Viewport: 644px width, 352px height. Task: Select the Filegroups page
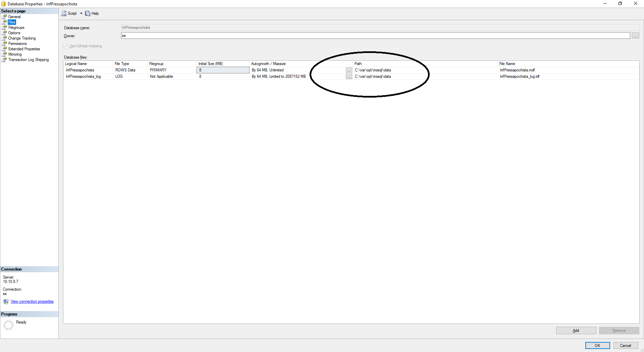click(16, 27)
